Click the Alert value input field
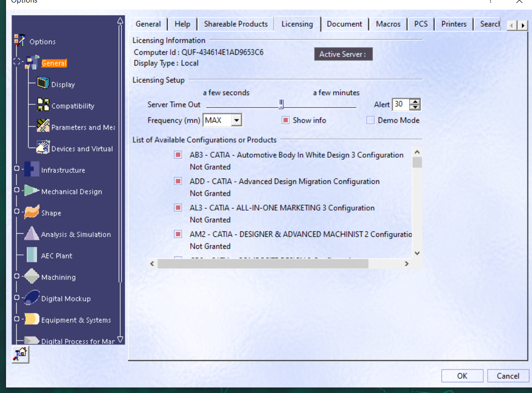This screenshot has height=393, width=532. [x=401, y=104]
